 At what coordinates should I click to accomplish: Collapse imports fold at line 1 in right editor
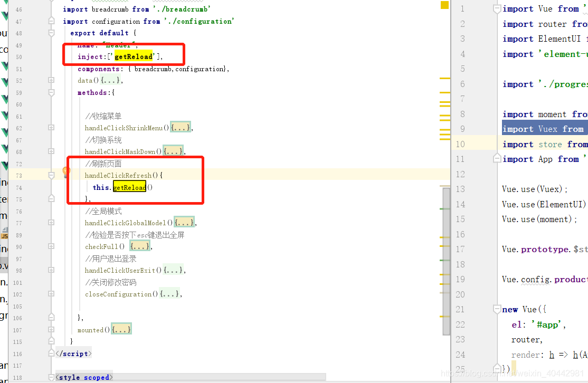(497, 8)
